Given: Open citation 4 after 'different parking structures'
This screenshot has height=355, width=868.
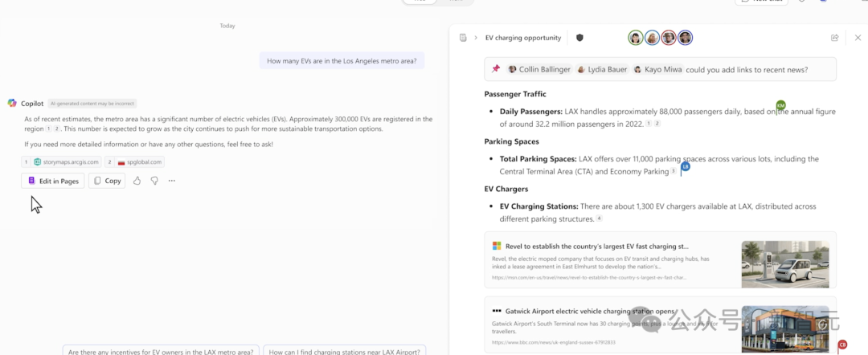Looking at the screenshot, I should point(599,219).
